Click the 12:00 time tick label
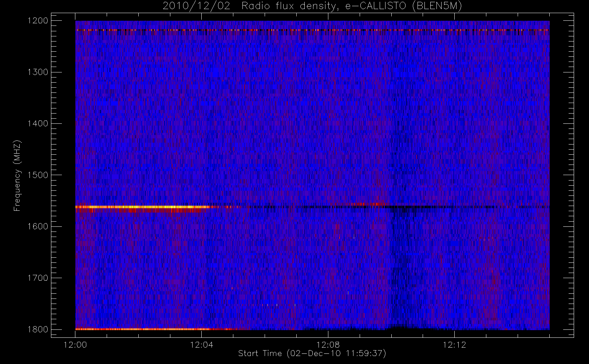 [x=75, y=345]
